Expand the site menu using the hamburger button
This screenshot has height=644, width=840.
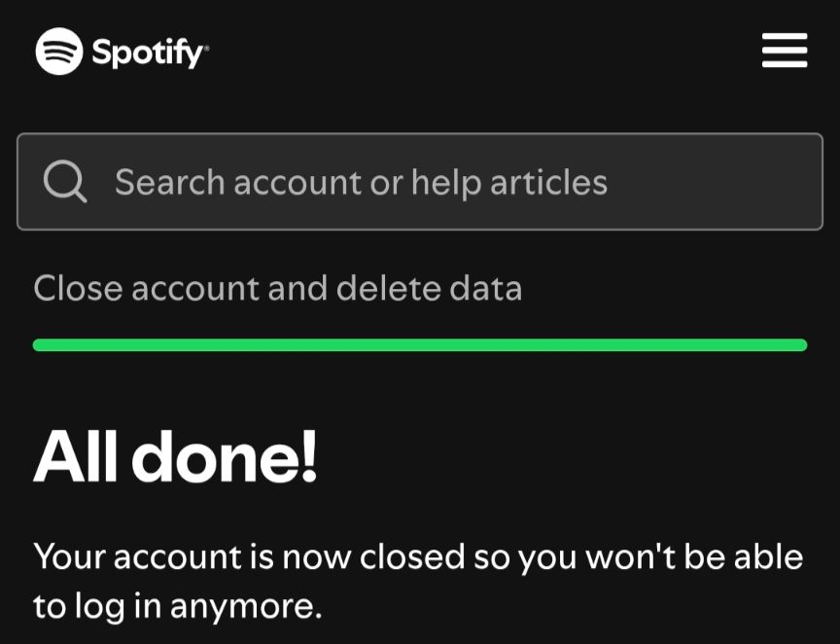tap(785, 52)
